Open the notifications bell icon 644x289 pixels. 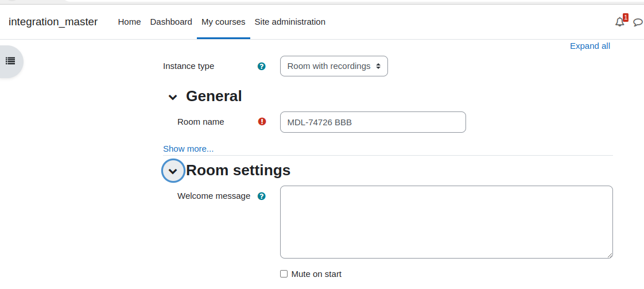(619, 22)
